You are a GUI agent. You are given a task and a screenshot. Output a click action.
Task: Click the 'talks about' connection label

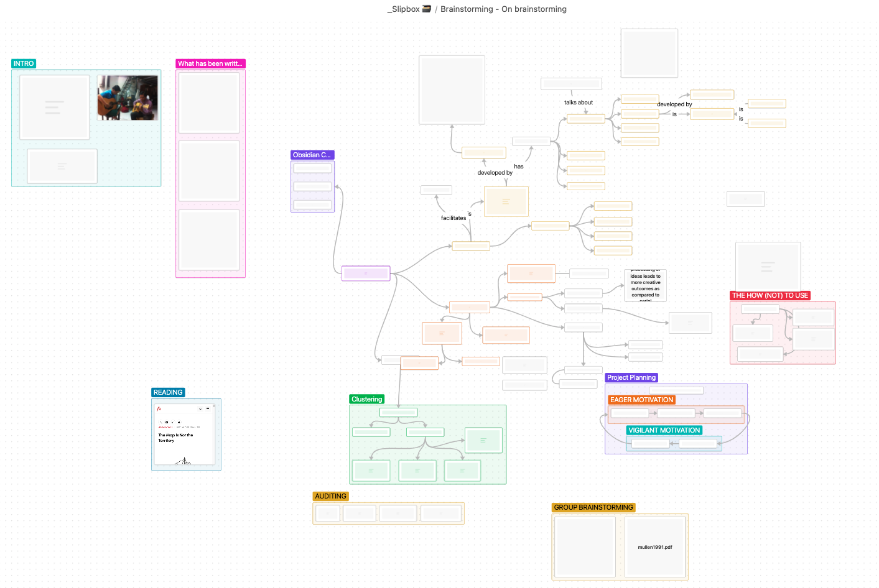click(x=579, y=103)
